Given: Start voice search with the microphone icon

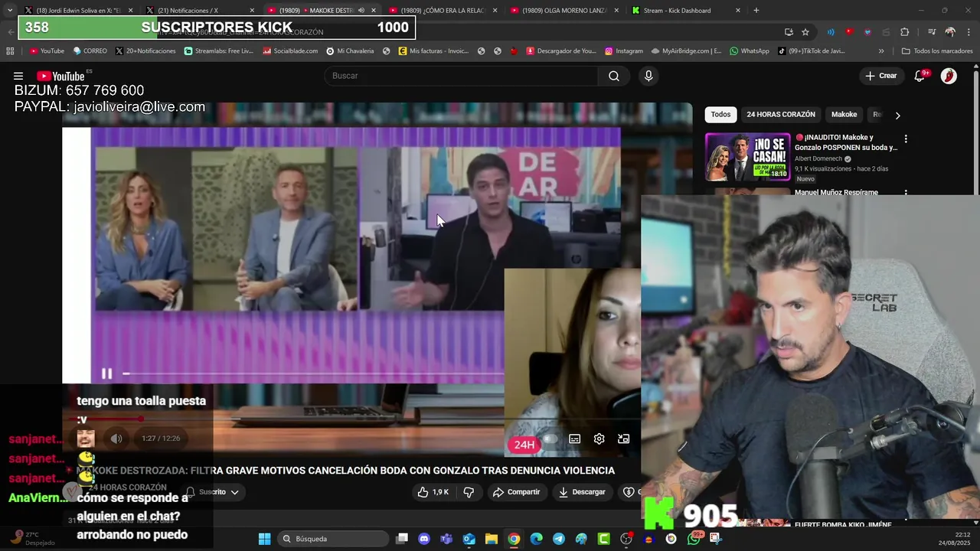Looking at the screenshot, I should 648,76.
